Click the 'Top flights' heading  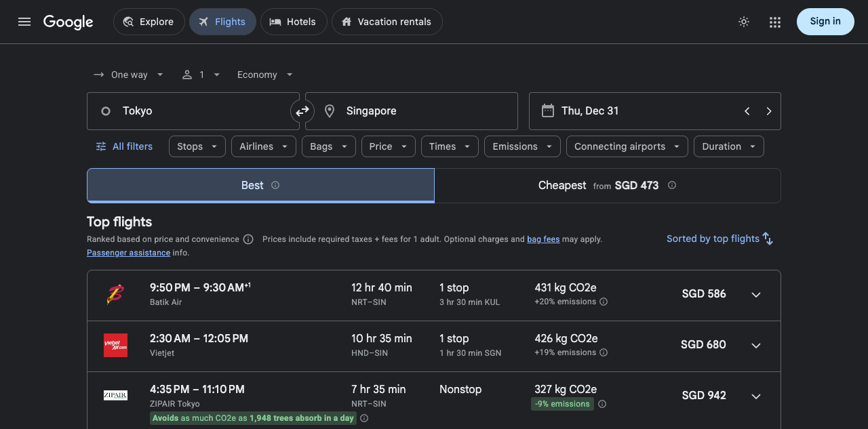click(x=119, y=222)
